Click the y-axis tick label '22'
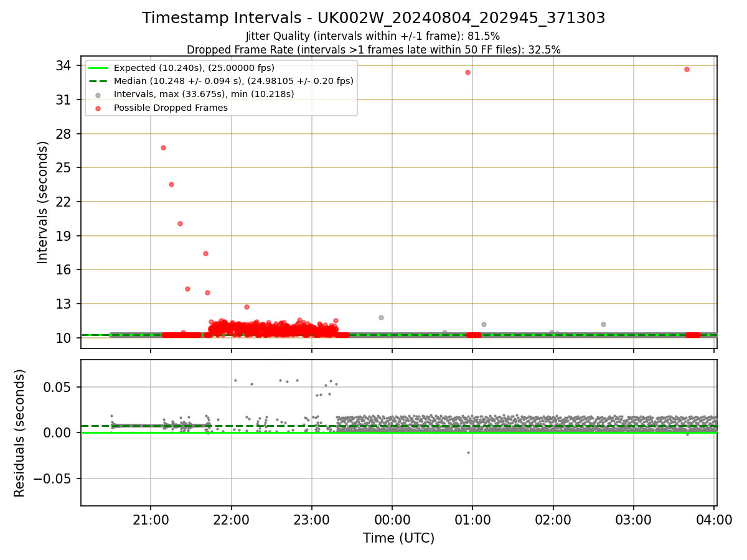Screen dimensions: 747x560 pos(63,202)
